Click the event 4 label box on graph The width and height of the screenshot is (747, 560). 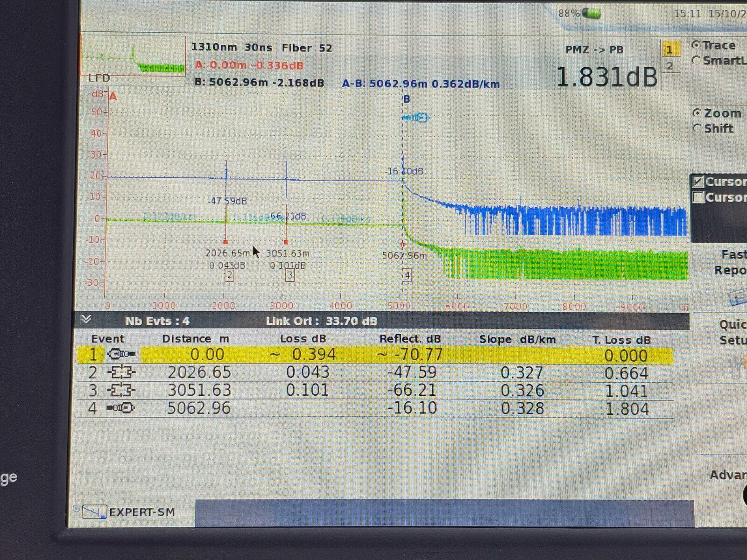coord(407,275)
